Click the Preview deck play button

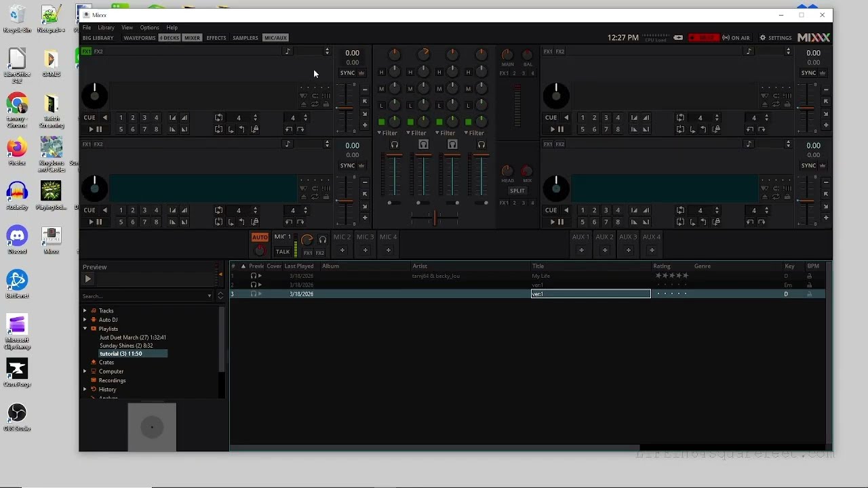(x=87, y=279)
